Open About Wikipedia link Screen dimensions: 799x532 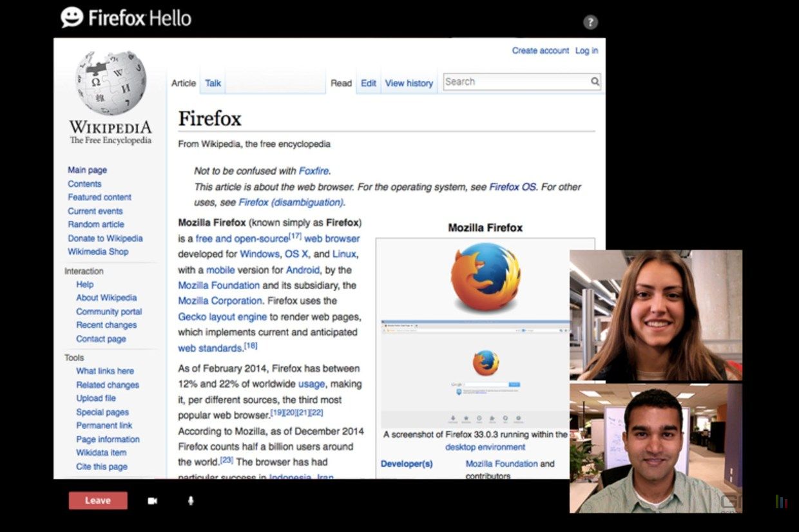[106, 298]
